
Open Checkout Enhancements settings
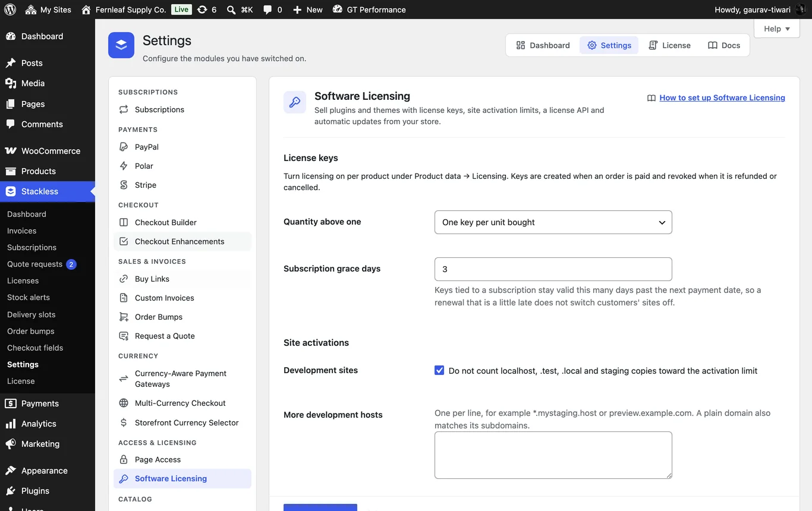click(182, 241)
